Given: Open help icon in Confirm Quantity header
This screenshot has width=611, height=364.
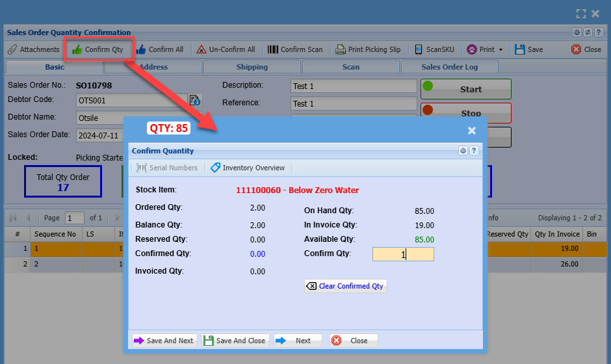Looking at the screenshot, I should click(x=474, y=150).
